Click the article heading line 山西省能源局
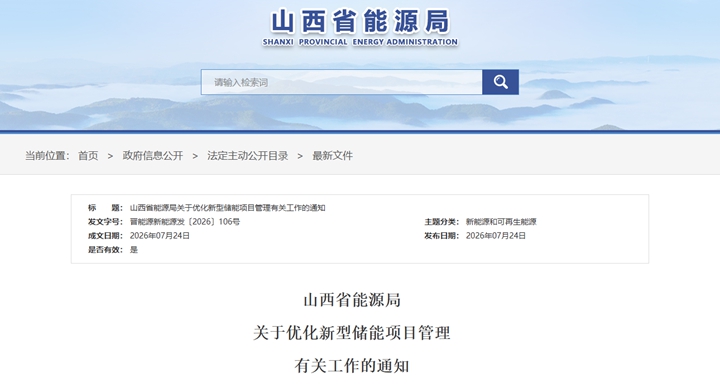 352,300
